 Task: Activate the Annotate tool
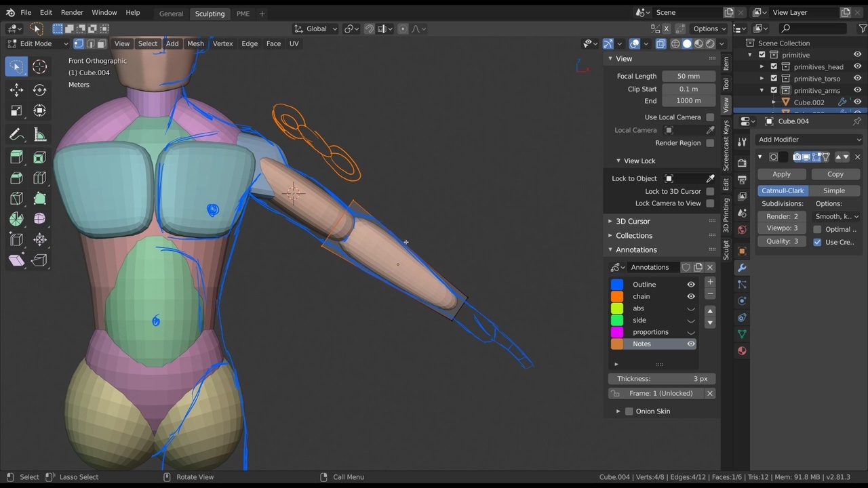(x=16, y=133)
